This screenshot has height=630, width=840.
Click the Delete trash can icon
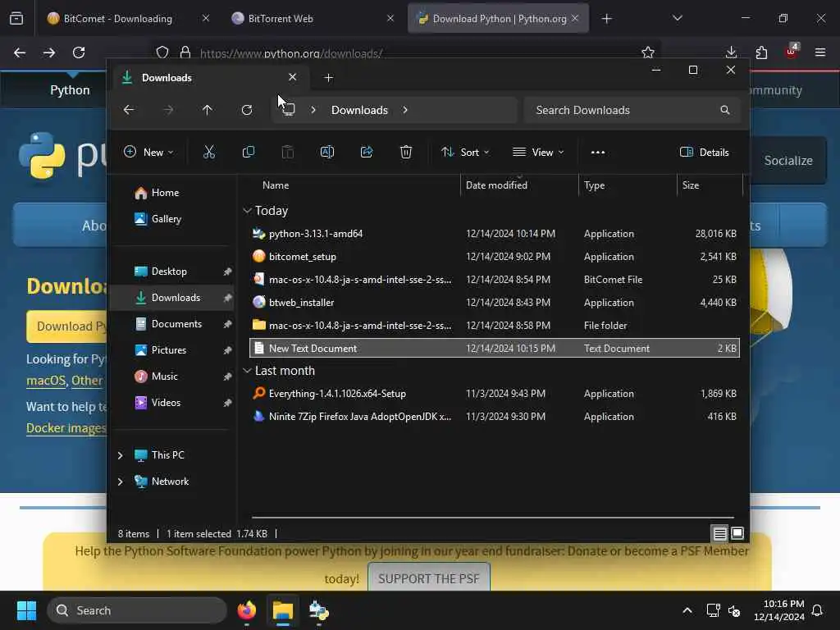coord(406,152)
